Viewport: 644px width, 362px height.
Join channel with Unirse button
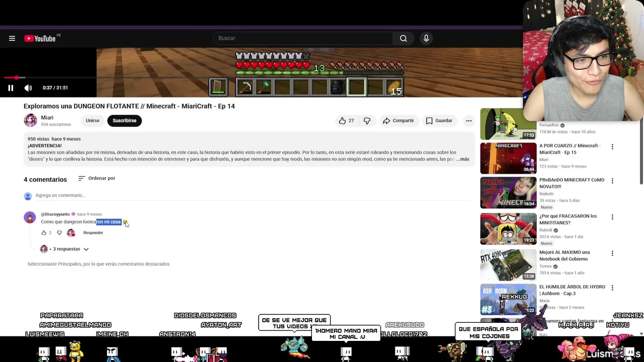pyautogui.click(x=93, y=121)
